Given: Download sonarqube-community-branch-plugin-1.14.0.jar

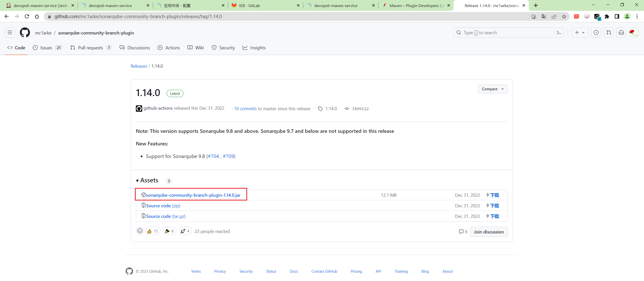Looking at the screenshot, I should pos(193,195).
